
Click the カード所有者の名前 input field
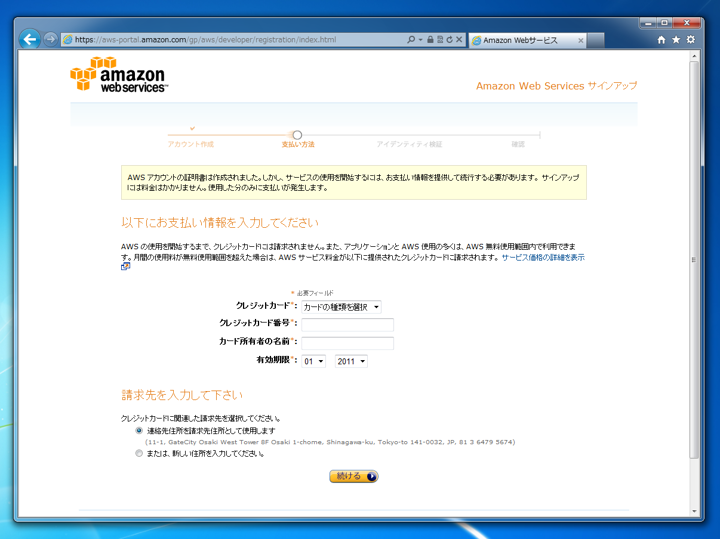click(348, 343)
